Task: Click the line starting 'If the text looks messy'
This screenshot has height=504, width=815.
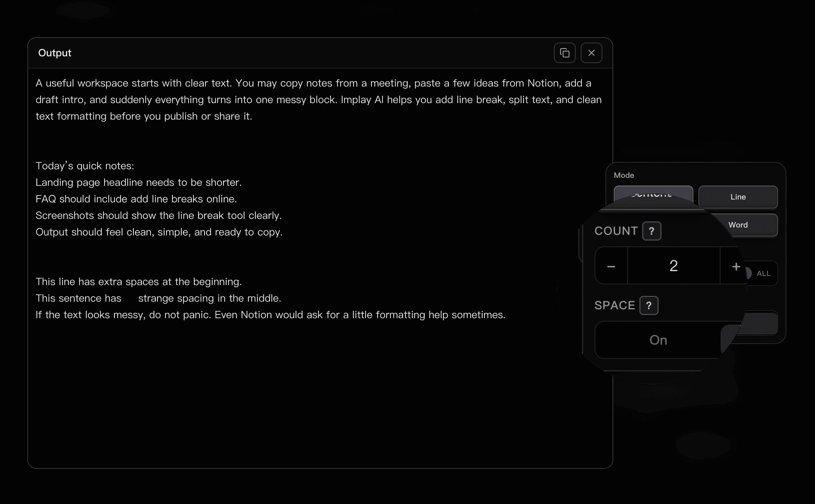Action: pos(270,315)
